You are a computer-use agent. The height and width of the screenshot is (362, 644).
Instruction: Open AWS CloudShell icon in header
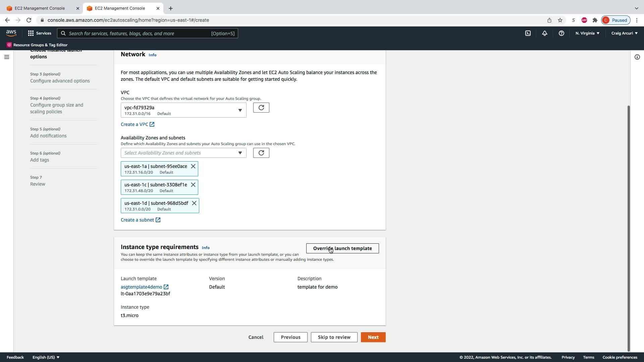point(528,33)
